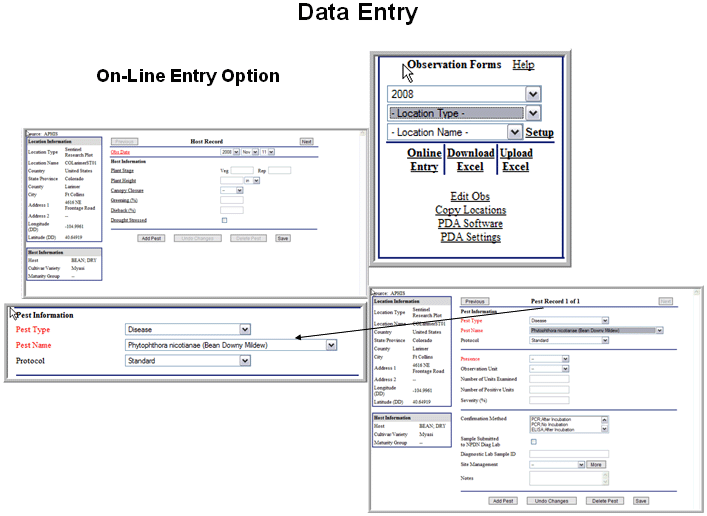The height and width of the screenshot is (516, 707).
Task: Click the Upload Excel link
Action: 516,160
